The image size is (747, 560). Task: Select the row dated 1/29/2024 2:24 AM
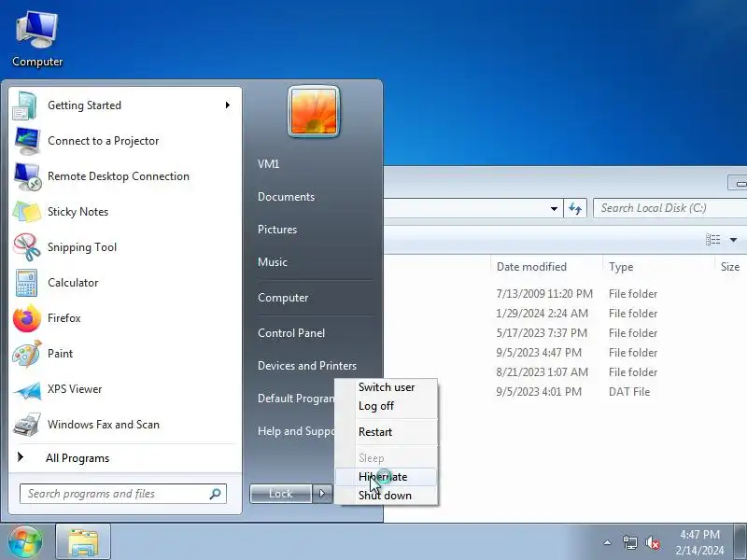(565, 314)
